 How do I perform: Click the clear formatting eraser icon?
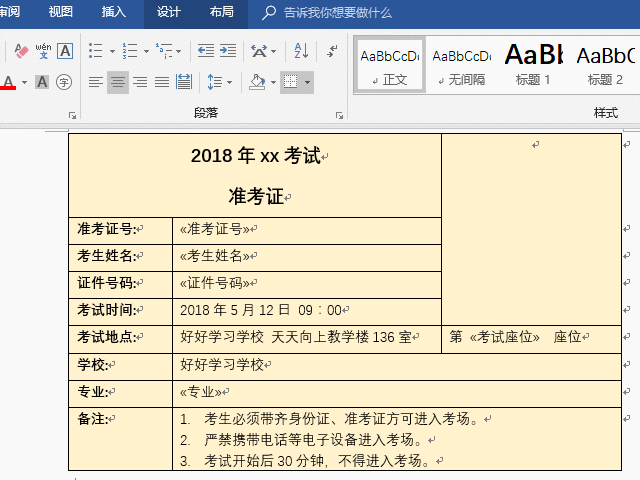pos(21,51)
